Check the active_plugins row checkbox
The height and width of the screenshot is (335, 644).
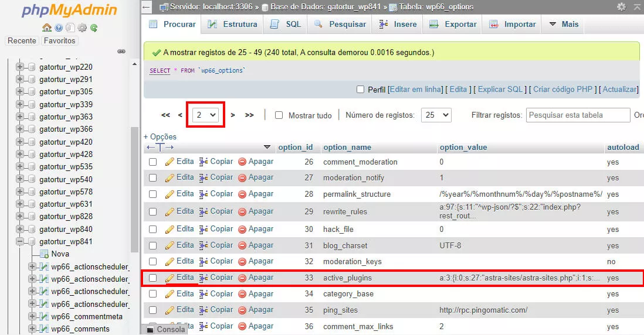click(x=152, y=278)
